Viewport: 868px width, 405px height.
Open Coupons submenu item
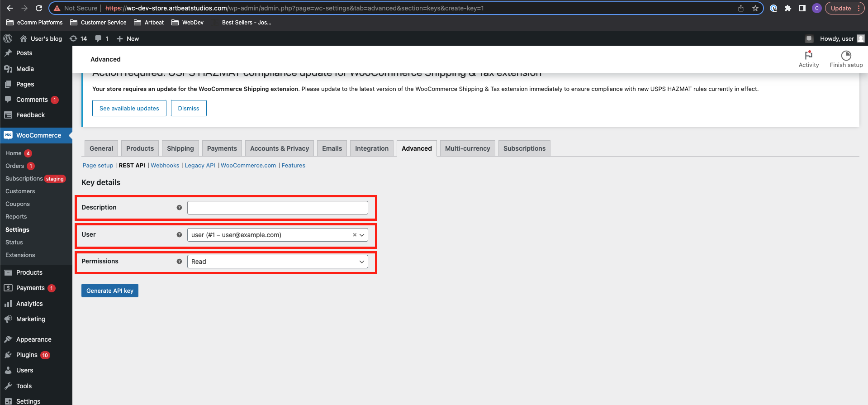click(18, 204)
